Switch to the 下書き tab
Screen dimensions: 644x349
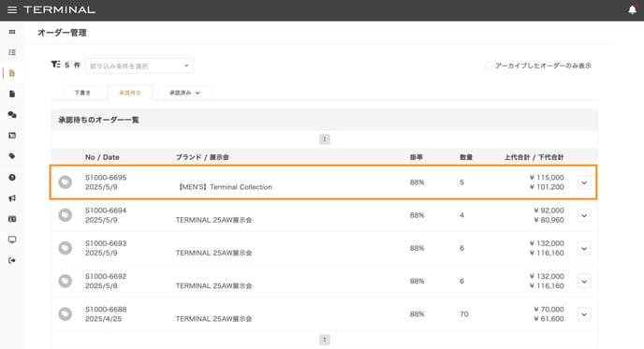(82, 93)
